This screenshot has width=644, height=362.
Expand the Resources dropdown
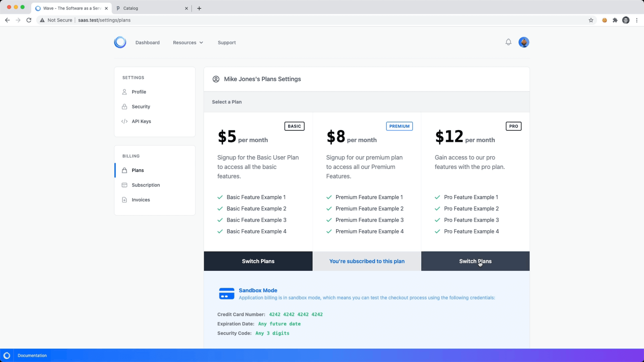(x=188, y=43)
